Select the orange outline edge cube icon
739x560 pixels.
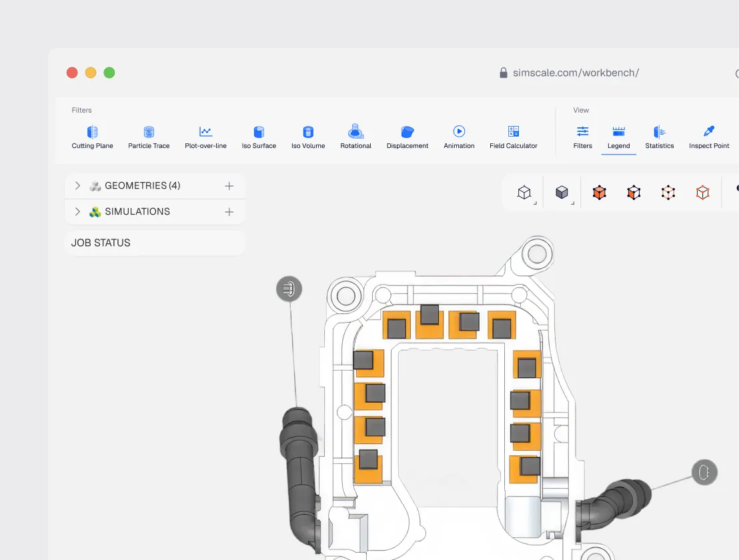pos(703,193)
